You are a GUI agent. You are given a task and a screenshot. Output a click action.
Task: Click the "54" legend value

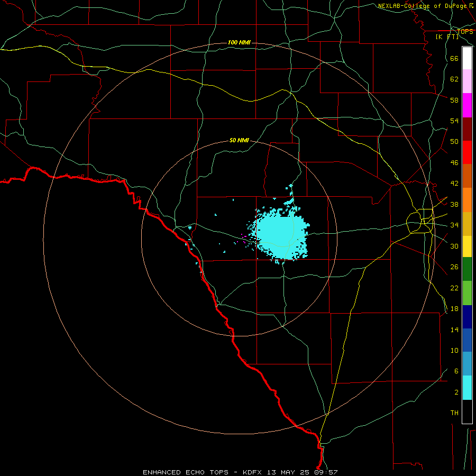[x=454, y=121]
